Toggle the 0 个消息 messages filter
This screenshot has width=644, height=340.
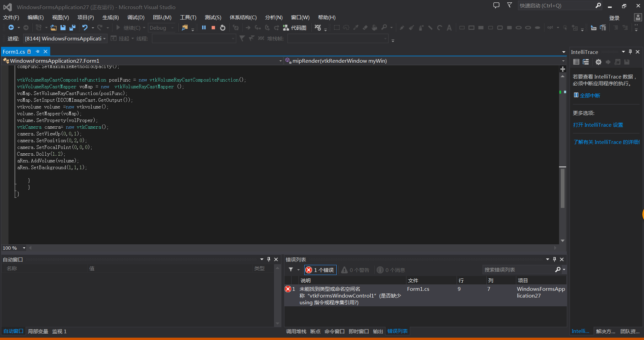tap(391, 270)
